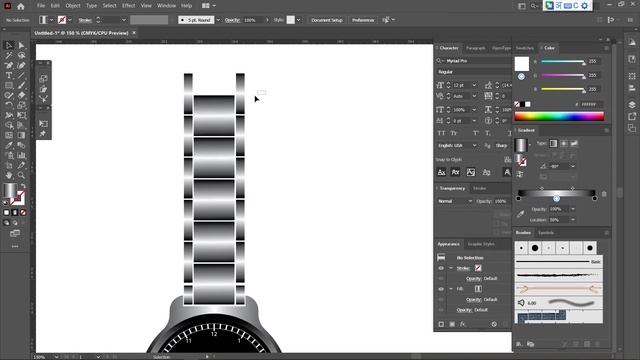Open the Edit Toolbar three-dots button
The image size is (640, 360).
(x=15, y=246)
